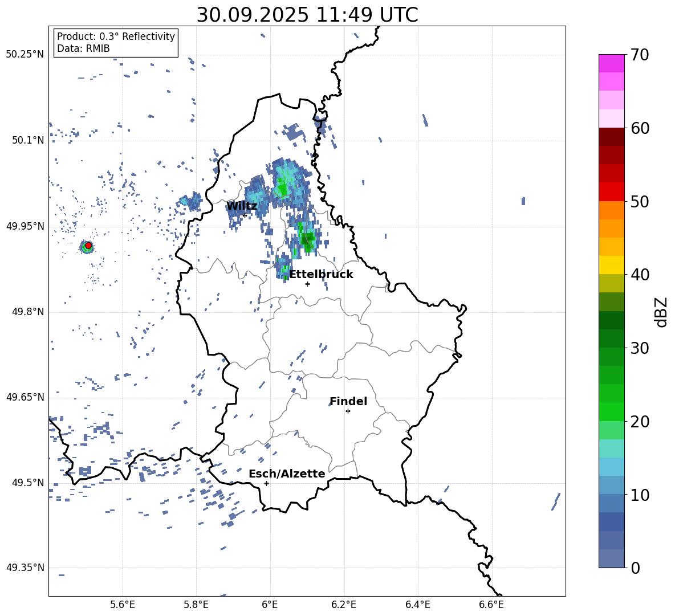Click the 49.8°N latitude label

(28, 312)
